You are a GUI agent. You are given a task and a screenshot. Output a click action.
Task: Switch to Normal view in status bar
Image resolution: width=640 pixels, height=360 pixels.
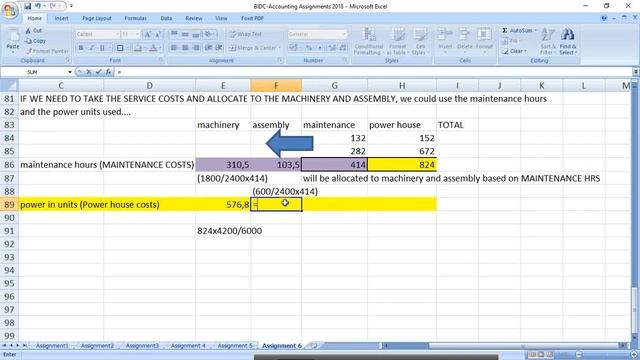[x=532, y=354]
